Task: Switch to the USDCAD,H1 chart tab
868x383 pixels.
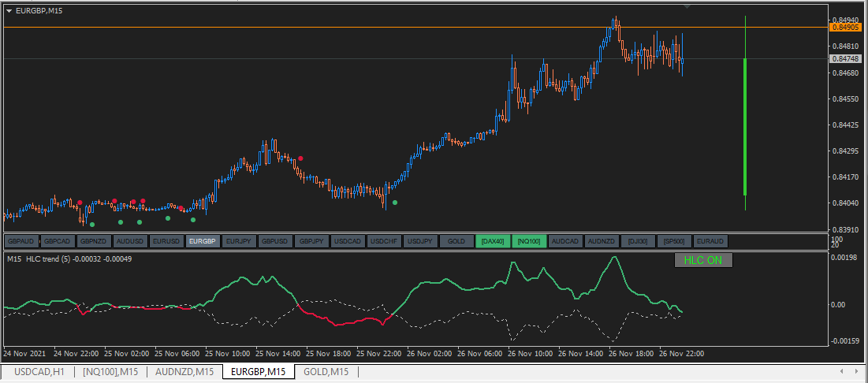Action: point(39,372)
